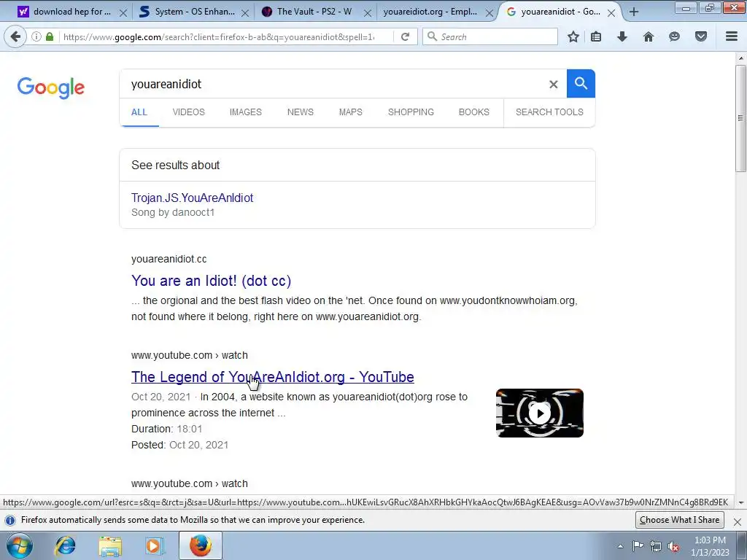Screen dimensions: 747x560
Task: Select the IMAGES search filter
Action: tap(245, 112)
